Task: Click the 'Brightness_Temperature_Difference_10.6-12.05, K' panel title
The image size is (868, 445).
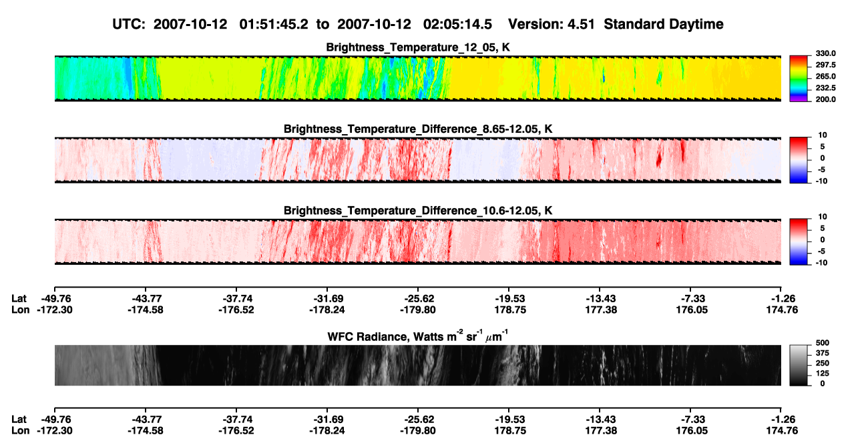Action: click(418, 210)
